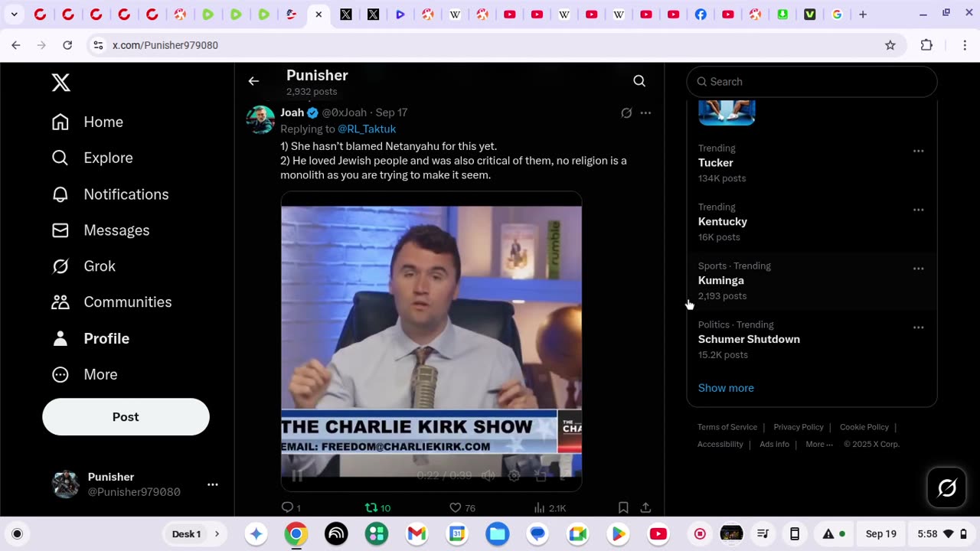This screenshot has height=551, width=980.
Task: Open Punisher account options menu
Action: coord(213,484)
